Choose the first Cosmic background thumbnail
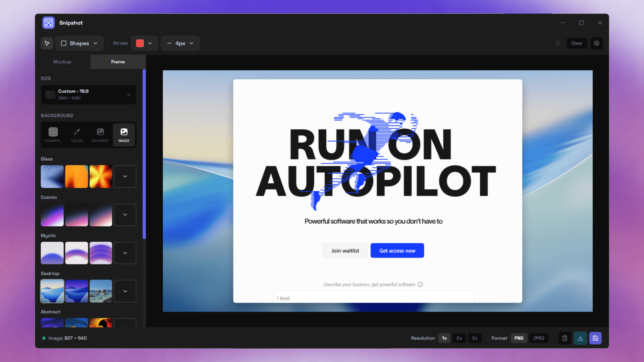The height and width of the screenshot is (362, 644). coord(52,215)
